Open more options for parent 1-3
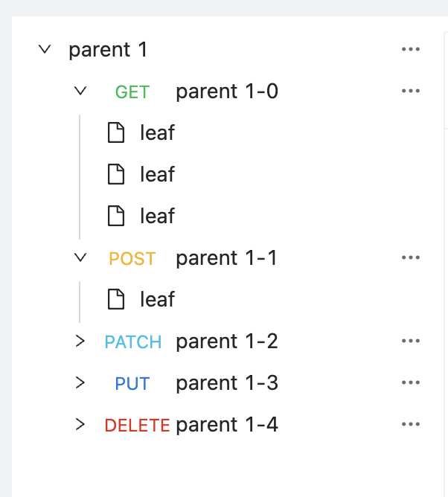The height and width of the screenshot is (497, 448). (411, 382)
